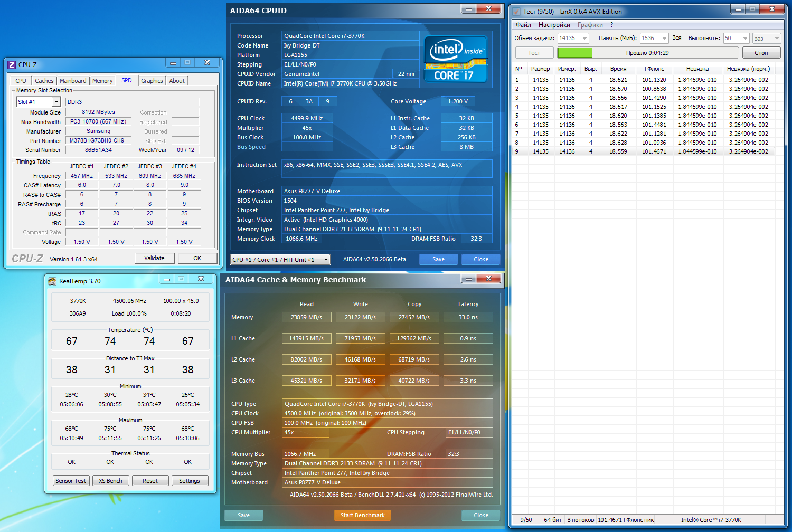Expand the CPU #1 / Core #1 selector
The image size is (792, 532).
326,260
